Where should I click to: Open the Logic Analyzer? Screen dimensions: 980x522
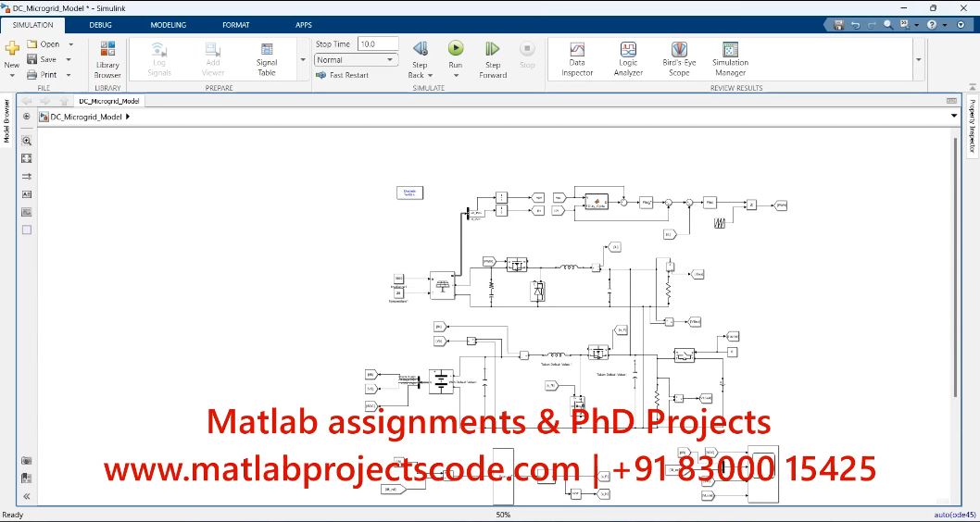[x=628, y=60]
